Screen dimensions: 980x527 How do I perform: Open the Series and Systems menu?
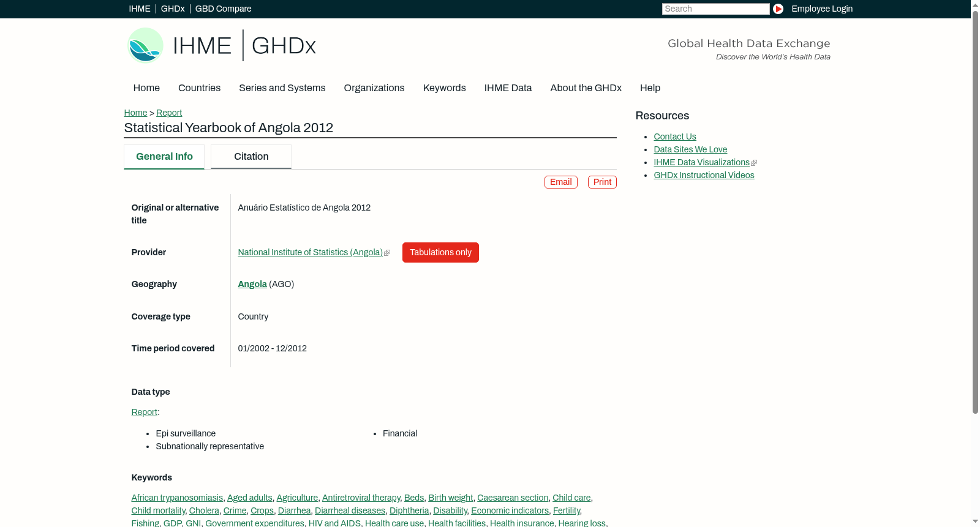[282, 88]
